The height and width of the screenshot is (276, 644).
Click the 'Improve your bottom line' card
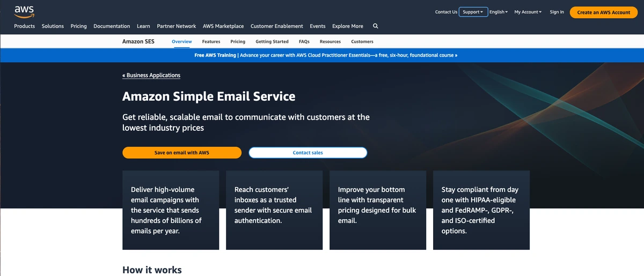pos(378,210)
